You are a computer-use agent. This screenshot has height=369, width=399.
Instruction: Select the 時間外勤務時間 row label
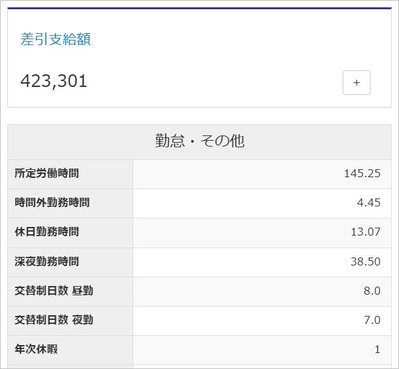click(x=52, y=203)
